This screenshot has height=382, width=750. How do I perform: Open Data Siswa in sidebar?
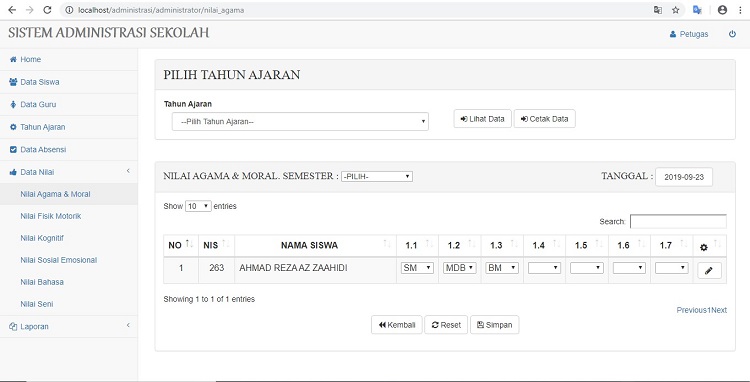(69, 82)
